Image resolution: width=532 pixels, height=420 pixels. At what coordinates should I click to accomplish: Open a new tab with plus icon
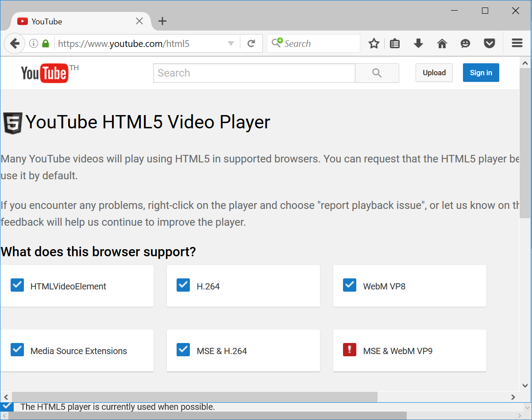pos(162,21)
